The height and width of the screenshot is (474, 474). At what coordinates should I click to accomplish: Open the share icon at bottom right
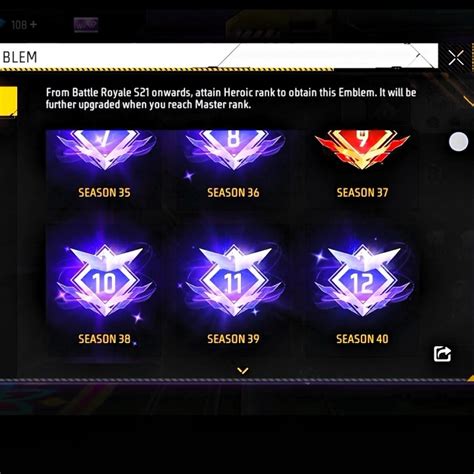442,354
